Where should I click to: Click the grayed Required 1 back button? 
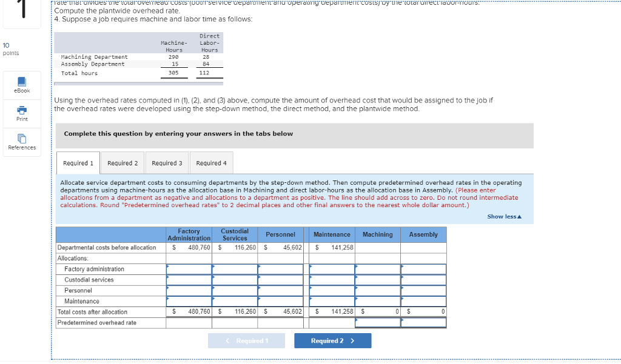point(246,340)
